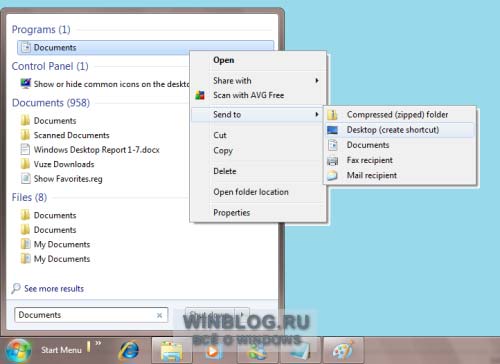The height and width of the screenshot is (364, 500).
Task: Click the Vuze Downloads folder icon
Action: point(25,164)
